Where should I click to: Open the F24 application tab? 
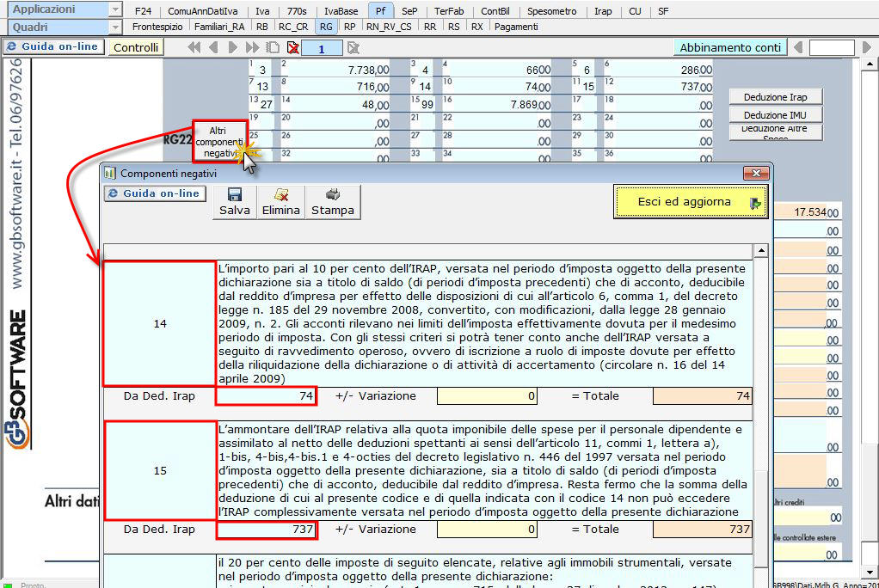click(x=143, y=10)
